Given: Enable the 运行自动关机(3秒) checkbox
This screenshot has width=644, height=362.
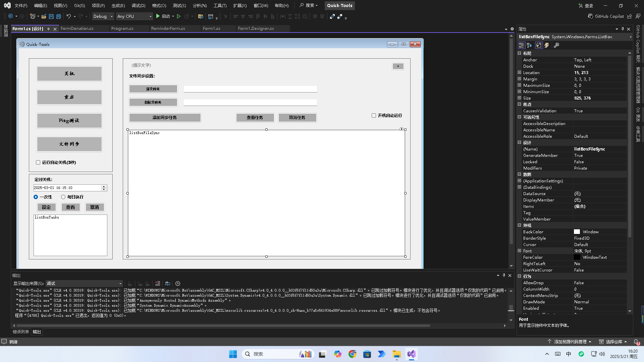Looking at the screenshot, I should pyautogui.click(x=38, y=162).
